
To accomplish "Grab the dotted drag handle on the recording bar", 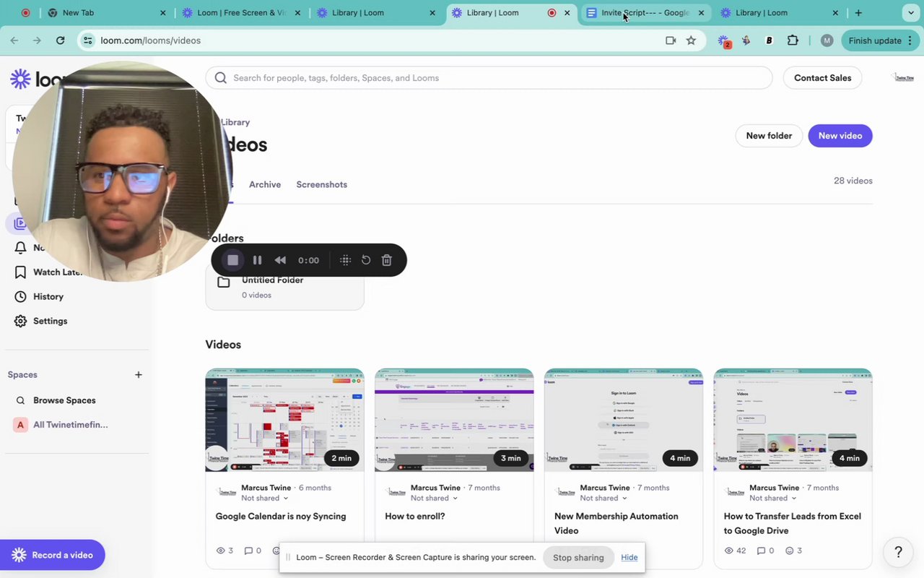I will pyautogui.click(x=345, y=260).
